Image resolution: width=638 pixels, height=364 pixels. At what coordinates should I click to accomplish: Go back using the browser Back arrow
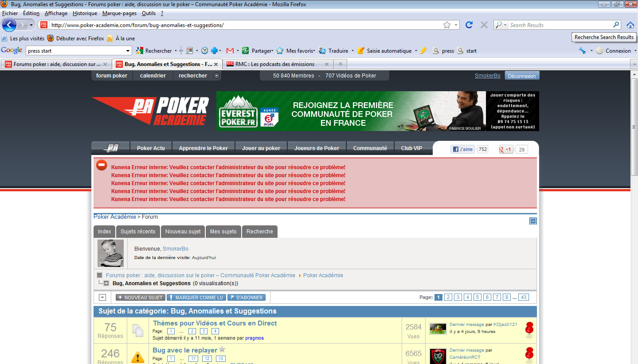(x=9, y=25)
